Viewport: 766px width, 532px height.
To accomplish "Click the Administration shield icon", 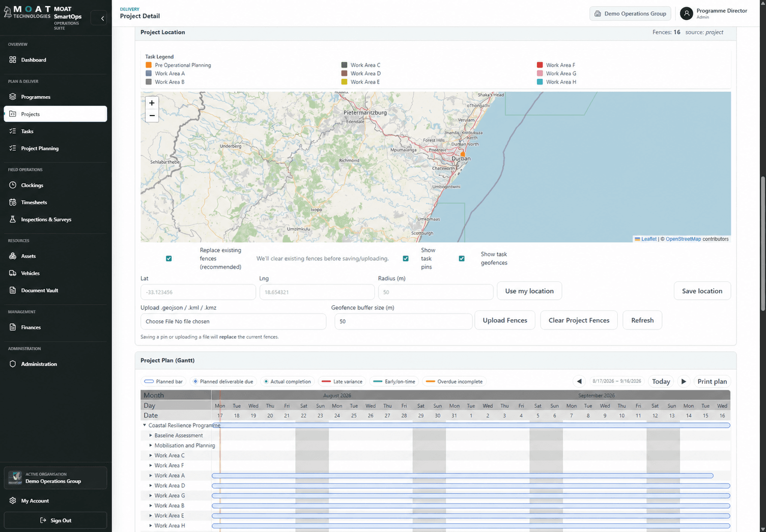I will [x=13, y=364].
